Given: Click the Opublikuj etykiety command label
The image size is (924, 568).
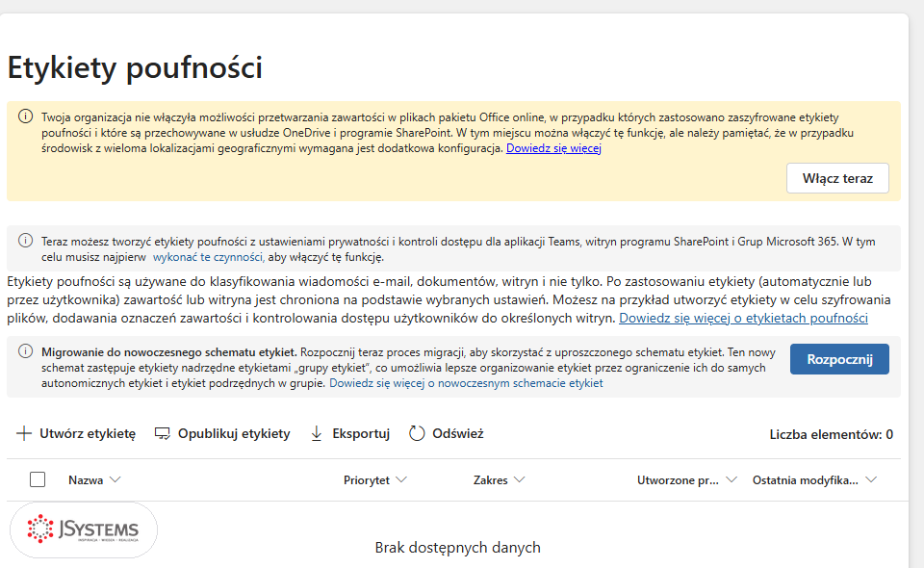Looking at the screenshot, I should (234, 433).
